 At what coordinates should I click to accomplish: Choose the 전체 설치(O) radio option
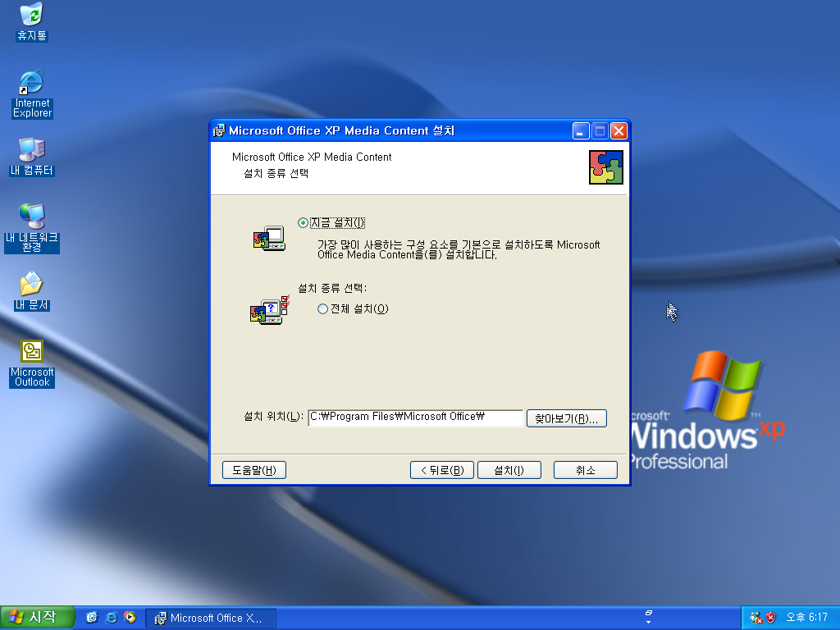pyautogui.click(x=353, y=309)
